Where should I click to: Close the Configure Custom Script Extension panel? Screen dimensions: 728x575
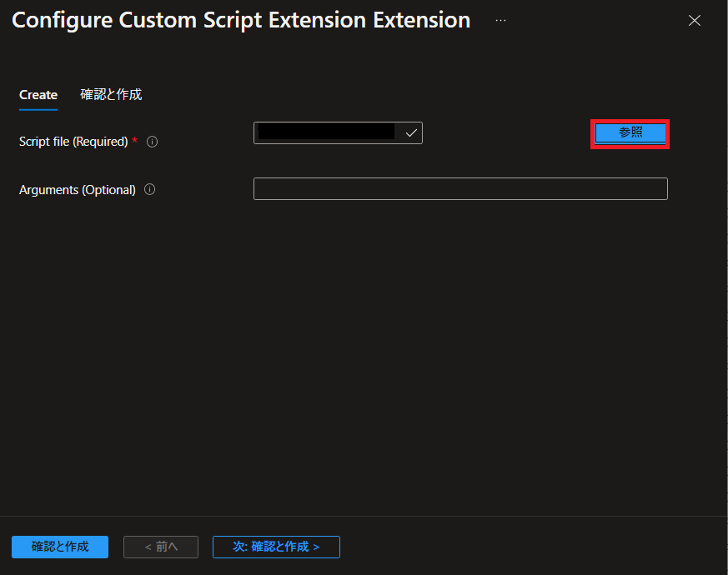(x=694, y=21)
